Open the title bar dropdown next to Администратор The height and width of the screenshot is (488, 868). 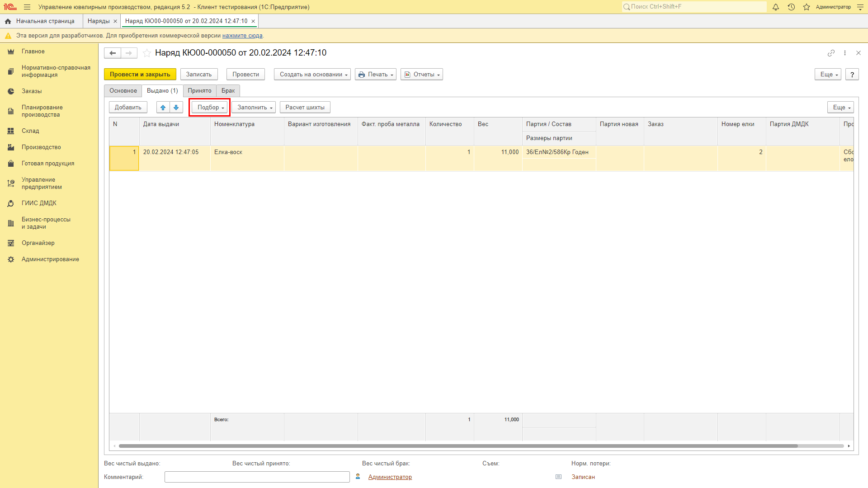coord(860,7)
